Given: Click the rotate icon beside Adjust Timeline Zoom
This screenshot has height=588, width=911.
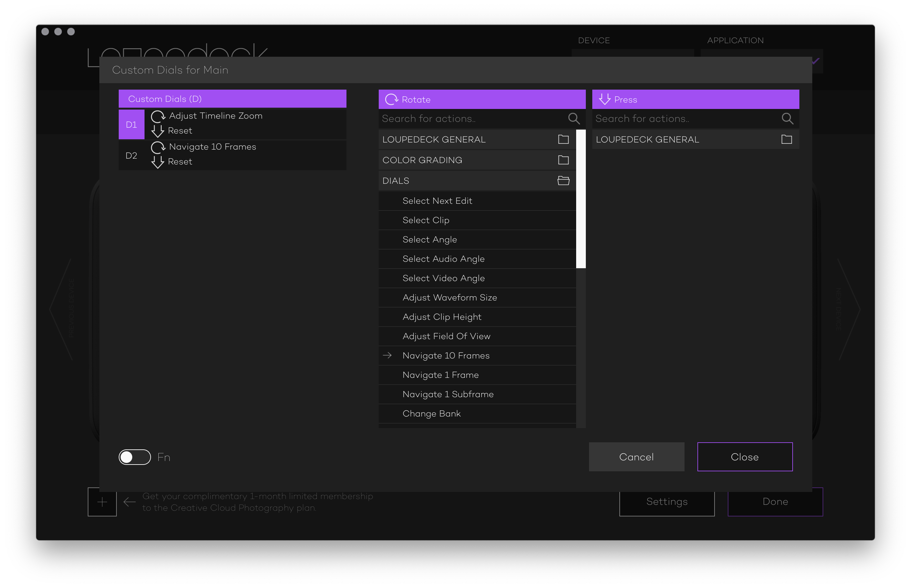Looking at the screenshot, I should (x=158, y=116).
